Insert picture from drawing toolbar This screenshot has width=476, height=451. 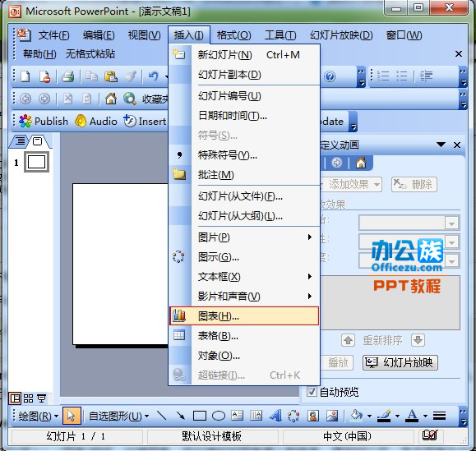332,416
